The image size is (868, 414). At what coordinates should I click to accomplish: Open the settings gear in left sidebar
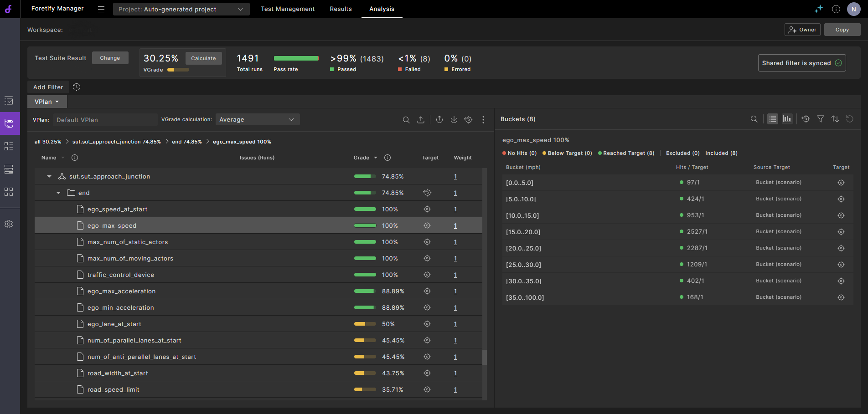(x=9, y=224)
